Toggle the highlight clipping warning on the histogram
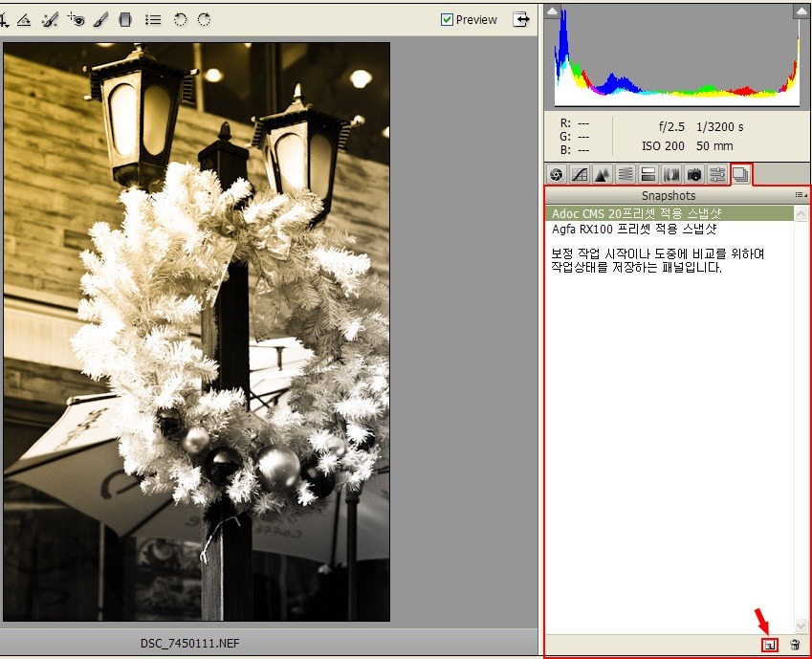The height and width of the screenshot is (659, 812). 801,11
